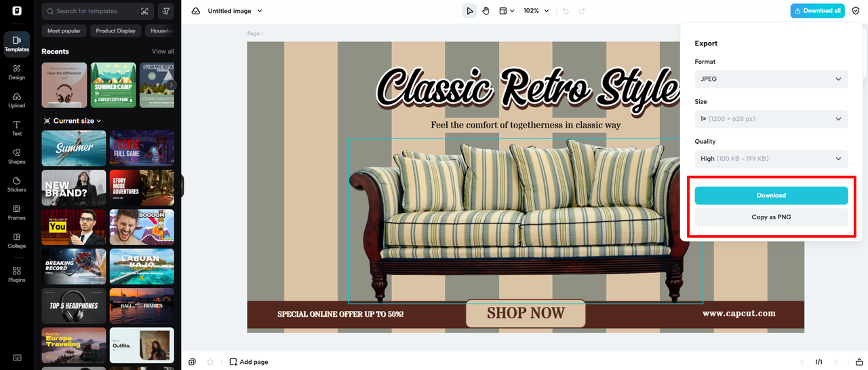Open the Hear the Difference headphones recent template
Image resolution: width=868 pixels, height=370 pixels.
64,85
